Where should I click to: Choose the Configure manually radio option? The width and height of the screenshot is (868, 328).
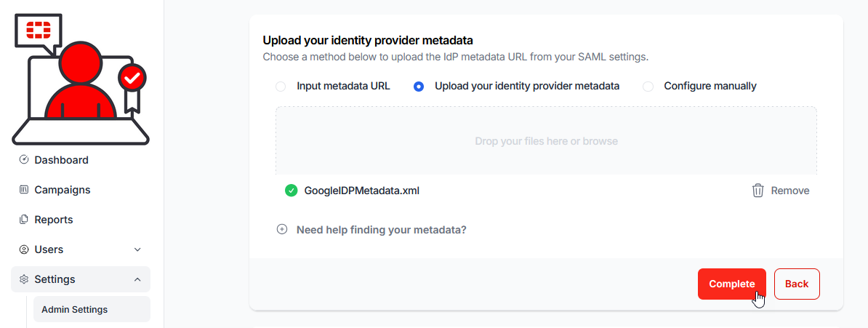click(648, 87)
